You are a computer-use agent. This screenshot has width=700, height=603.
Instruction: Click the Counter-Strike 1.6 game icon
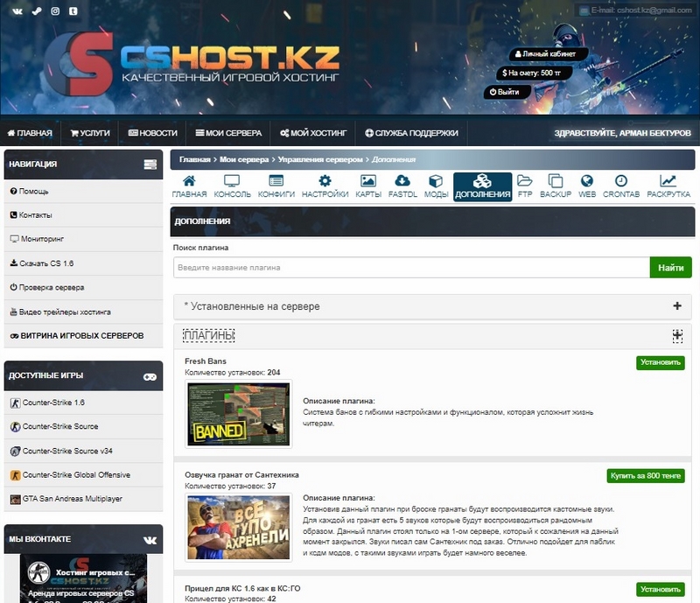[x=15, y=403]
